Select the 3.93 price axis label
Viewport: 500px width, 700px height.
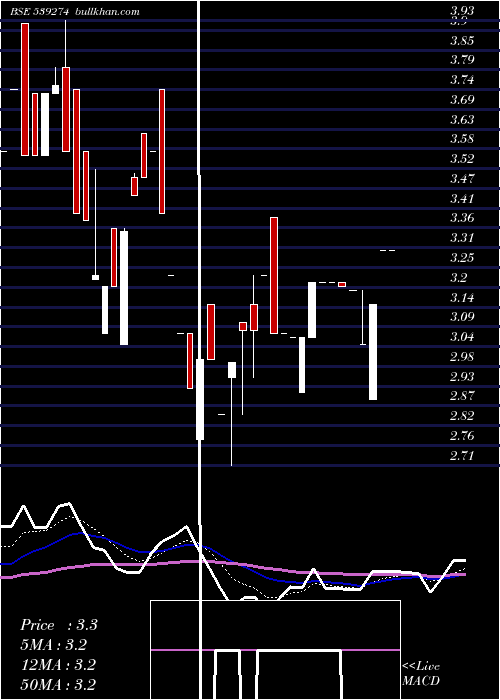point(462,11)
